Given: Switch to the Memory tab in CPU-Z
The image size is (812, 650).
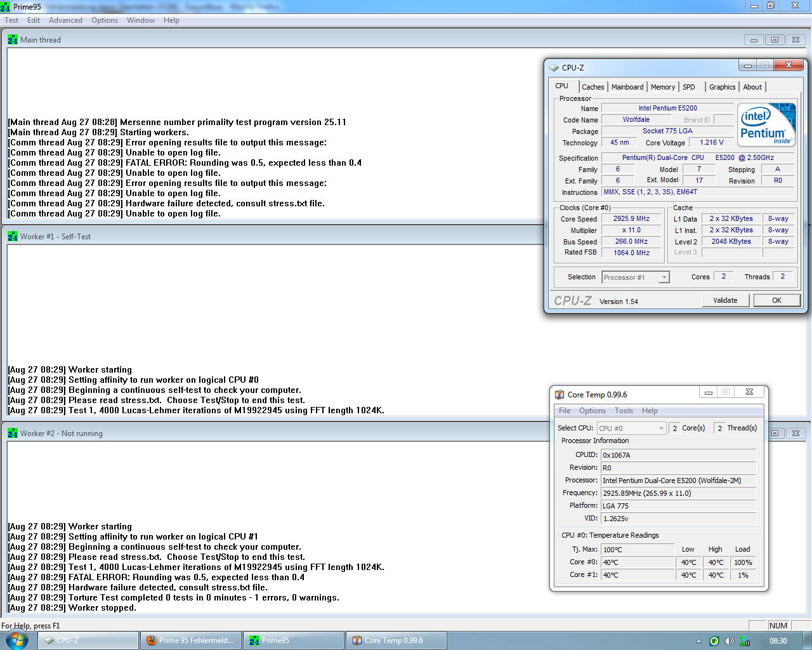Looking at the screenshot, I should 663,87.
